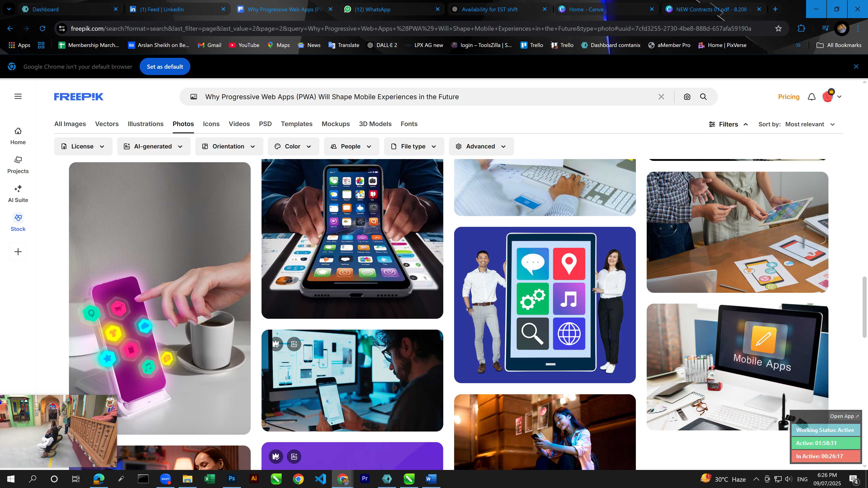The height and width of the screenshot is (488, 868).
Task: Click AI-generated badge on developer photo
Action: pyautogui.click(x=294, y=344)
